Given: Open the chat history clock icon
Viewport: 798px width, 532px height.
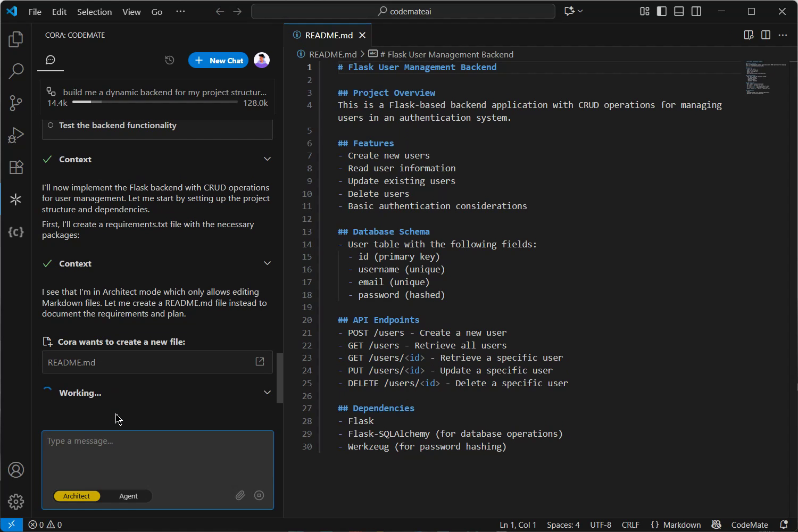Looking at the screenshot, I should click(170, 60).
